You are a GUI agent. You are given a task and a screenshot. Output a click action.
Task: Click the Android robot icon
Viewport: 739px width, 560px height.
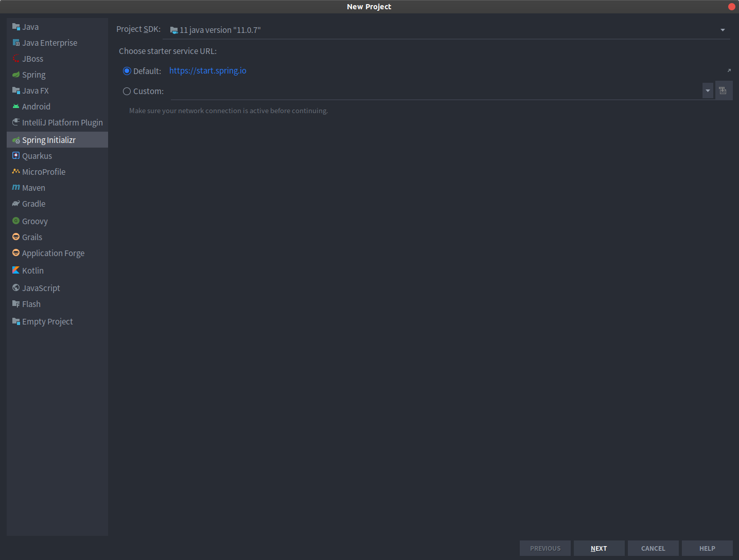pyautogui.click(x=16, y=106)
